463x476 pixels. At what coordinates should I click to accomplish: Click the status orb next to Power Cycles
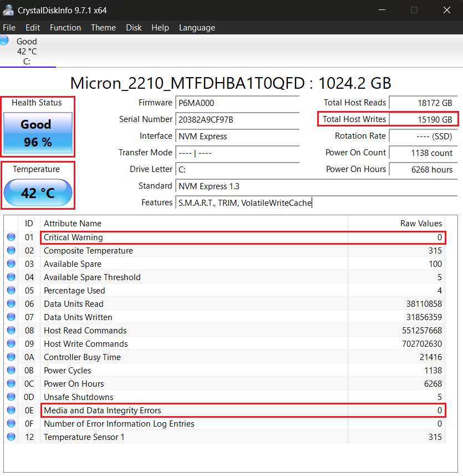click(x=11, y=371)
